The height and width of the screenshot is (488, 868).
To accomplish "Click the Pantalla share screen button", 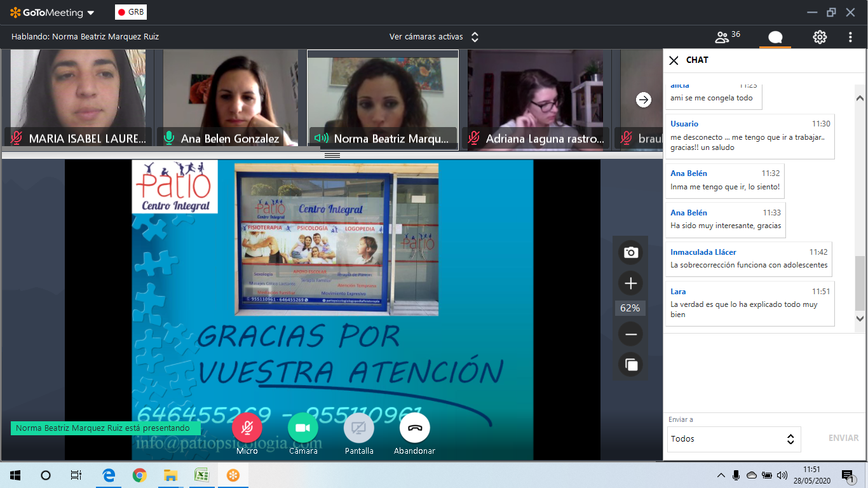I will pyautogui.click(x=359, y=428).
